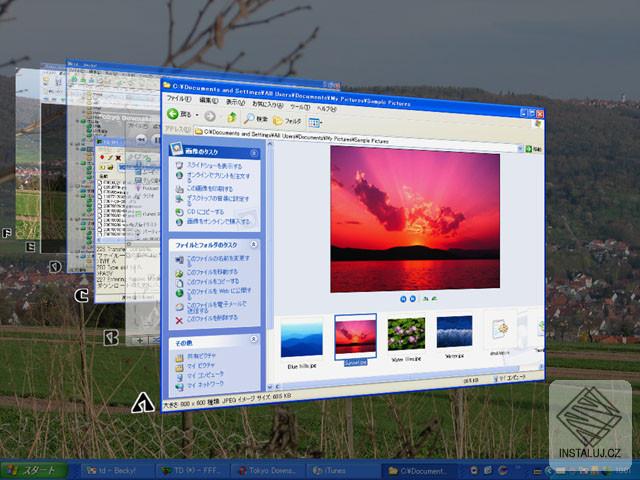640x480 pixels.
Task: Click the status bar マイ コンピュータ zone
Action: coord(510,378)
